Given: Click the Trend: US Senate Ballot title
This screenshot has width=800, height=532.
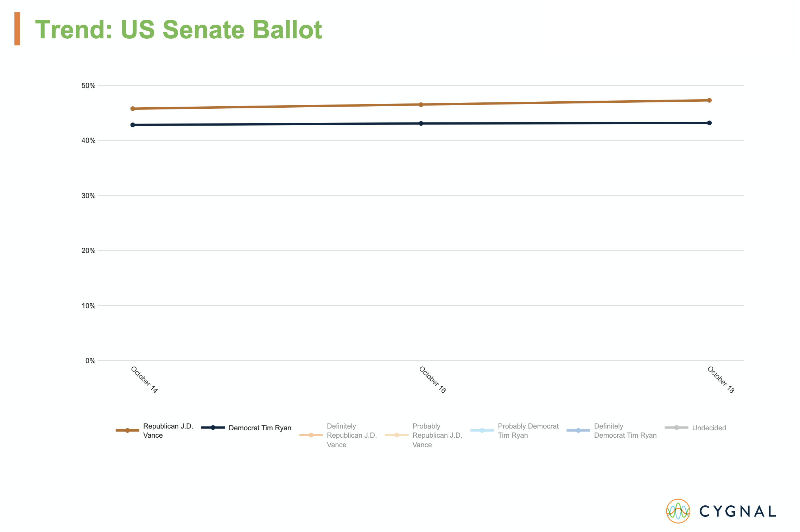Looking at the screenshot, I should coord(178,30).
